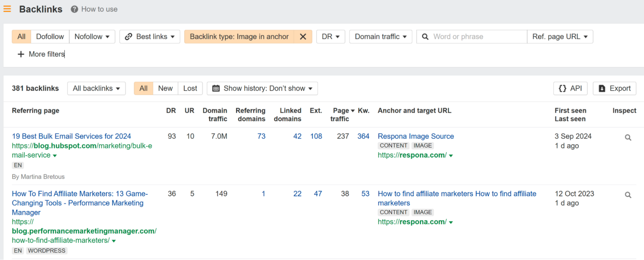Open the orange hamburger menu
This screenshot has height=260, width=644.
7,9
